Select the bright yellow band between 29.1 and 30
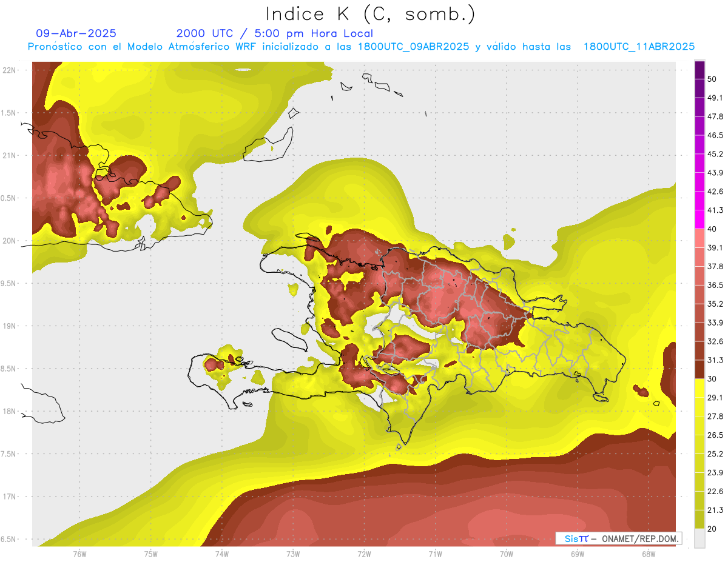 [x=699, y=388]
